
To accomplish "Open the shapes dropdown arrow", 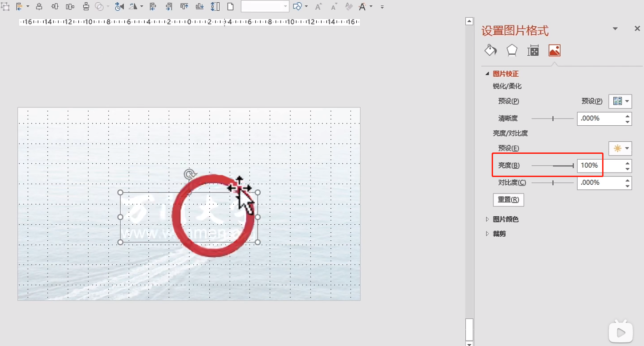I will click(x=306, y=7).
